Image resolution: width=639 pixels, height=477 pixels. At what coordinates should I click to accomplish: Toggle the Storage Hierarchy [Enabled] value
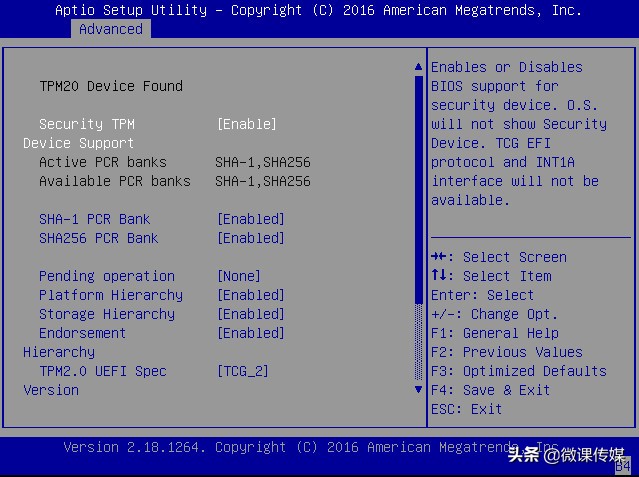[x=251, y=314]
